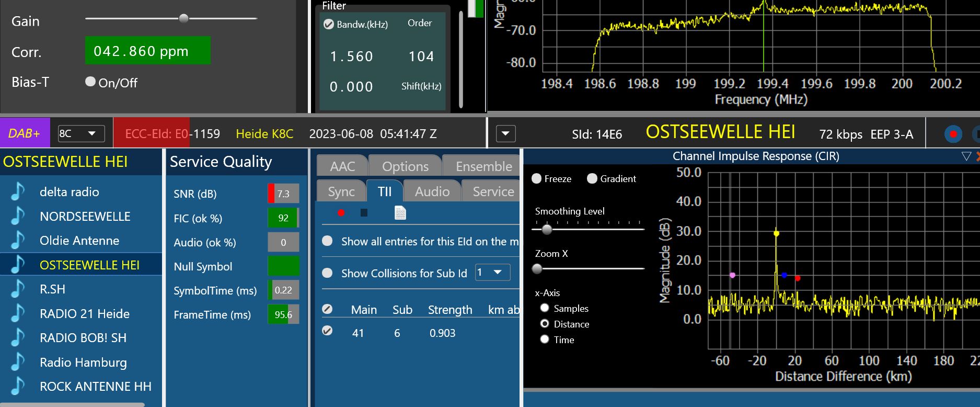Click the Smoothing Level slider handle
The height and width of the screenshot is (407, 980).
(547, 229)
